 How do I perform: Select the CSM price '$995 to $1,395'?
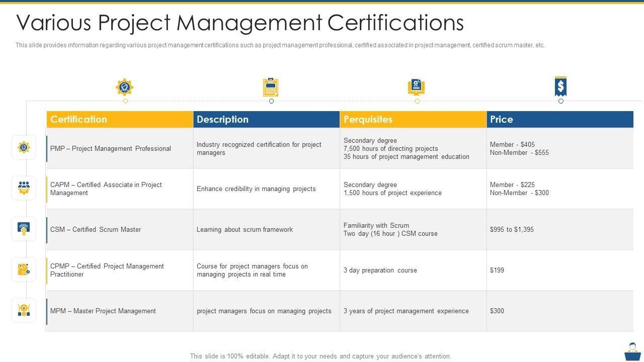tap(512, 229)
